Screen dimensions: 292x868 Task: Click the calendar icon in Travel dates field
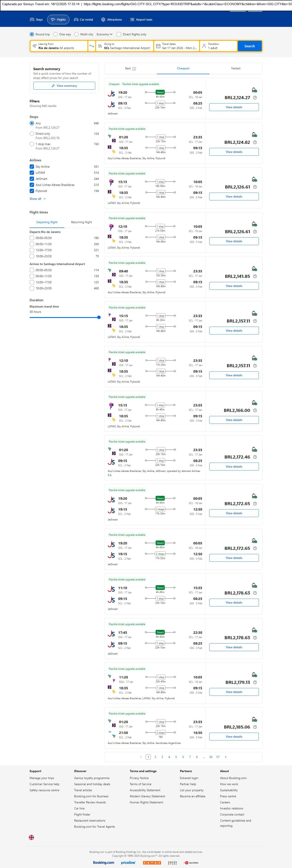[x=158, y=46]
